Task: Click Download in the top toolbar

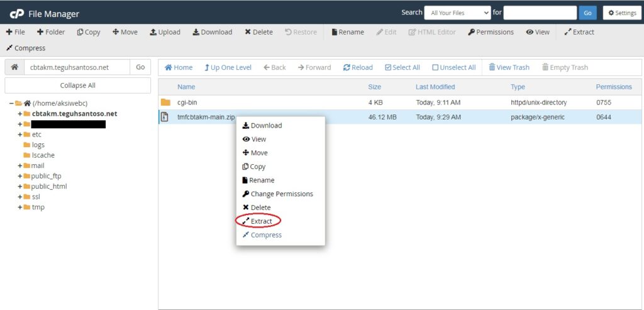Action: (x=213, y=32)
